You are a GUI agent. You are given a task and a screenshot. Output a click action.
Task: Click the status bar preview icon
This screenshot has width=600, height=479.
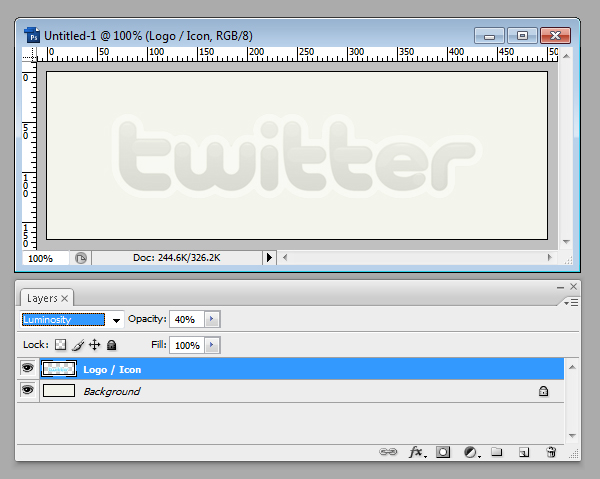pyautogui.click(x=81, y=258)
